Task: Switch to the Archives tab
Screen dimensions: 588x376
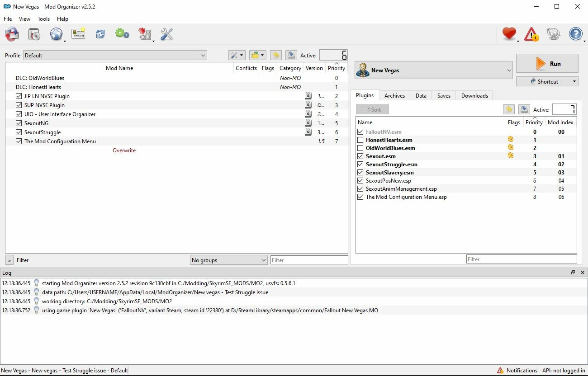Action: tap(394, 95)
